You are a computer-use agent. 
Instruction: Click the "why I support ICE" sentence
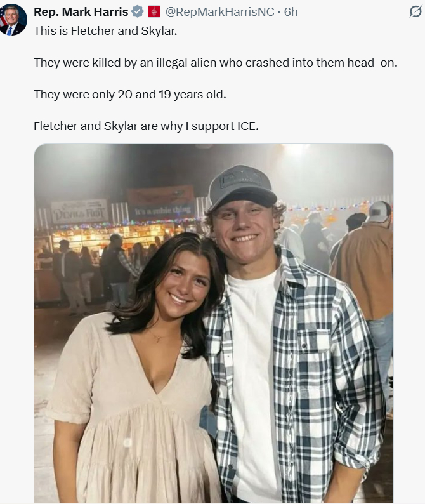tap(146, 126)
